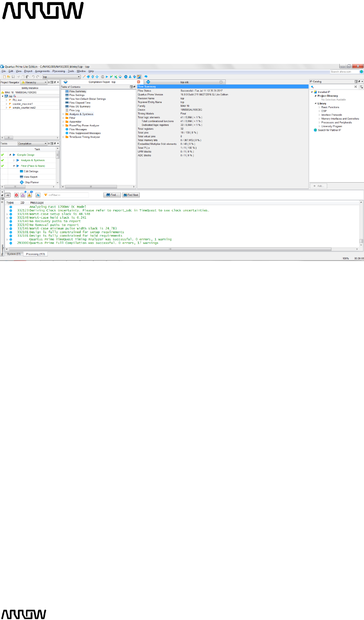Image resolution: width=364 pixels, height=620 pixels.
Task: Click the Add... button in IP Catalog
Action: [319, 186]
